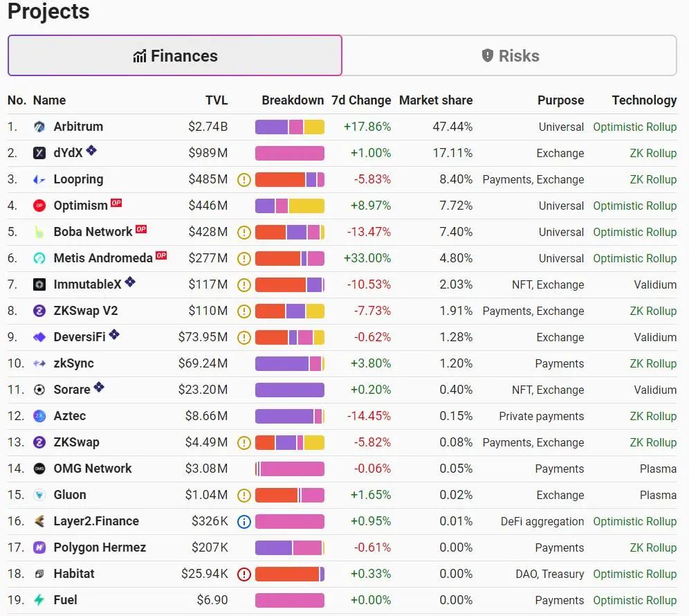Click the DeversiFi logo icon

[x=39, y=337]
